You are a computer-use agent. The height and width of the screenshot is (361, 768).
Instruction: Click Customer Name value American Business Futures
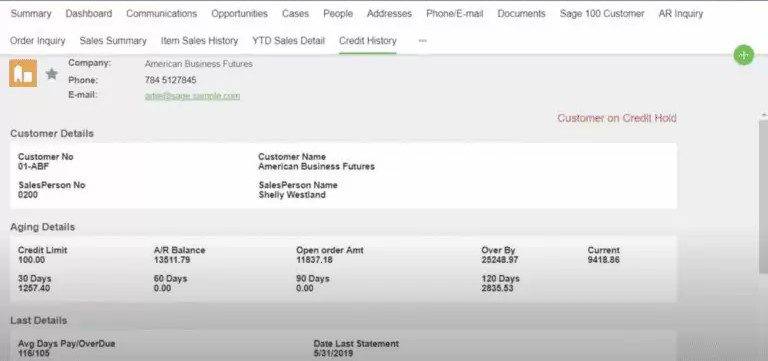(x=316, y=167)
